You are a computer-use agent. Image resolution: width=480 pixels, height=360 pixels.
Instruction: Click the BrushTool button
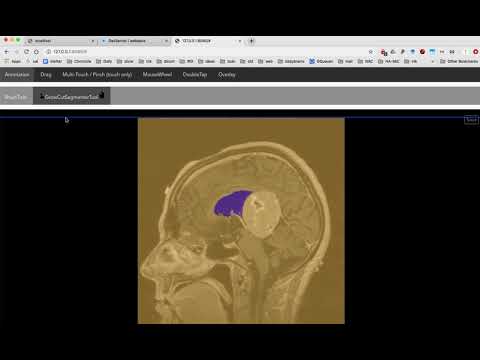(x=16, y=97)
